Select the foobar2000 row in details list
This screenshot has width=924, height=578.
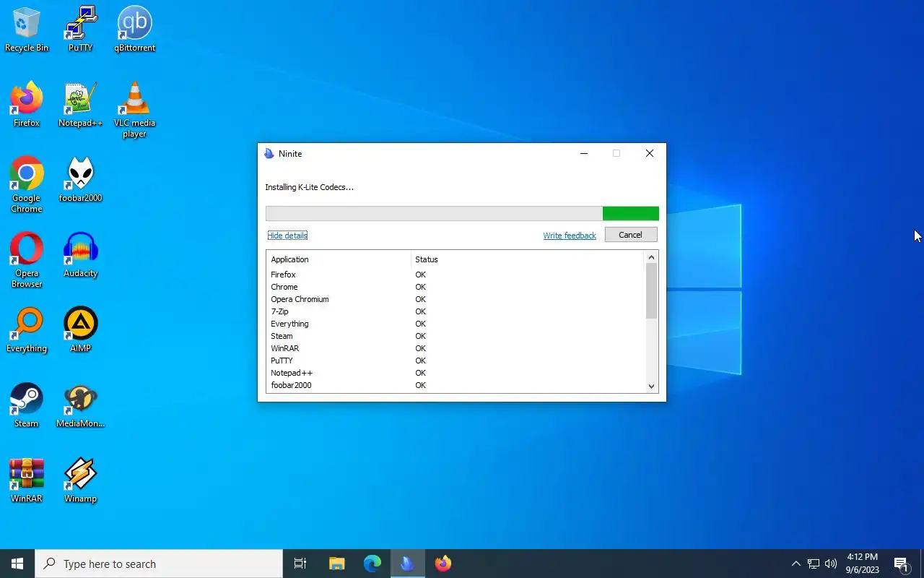[x=455, y=385]
